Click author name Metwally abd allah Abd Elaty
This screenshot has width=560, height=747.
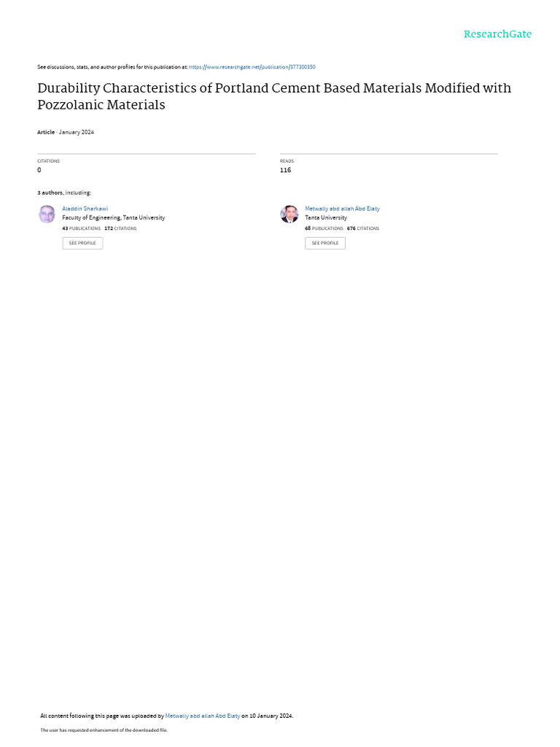[342, 209]
